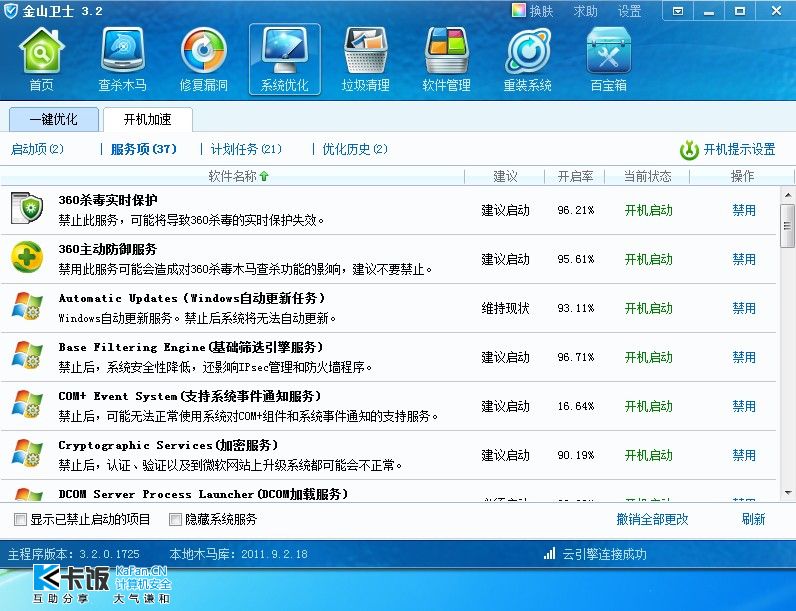Open the 求助 help menu
Screen dimensions: 796x611
[585, 11]
